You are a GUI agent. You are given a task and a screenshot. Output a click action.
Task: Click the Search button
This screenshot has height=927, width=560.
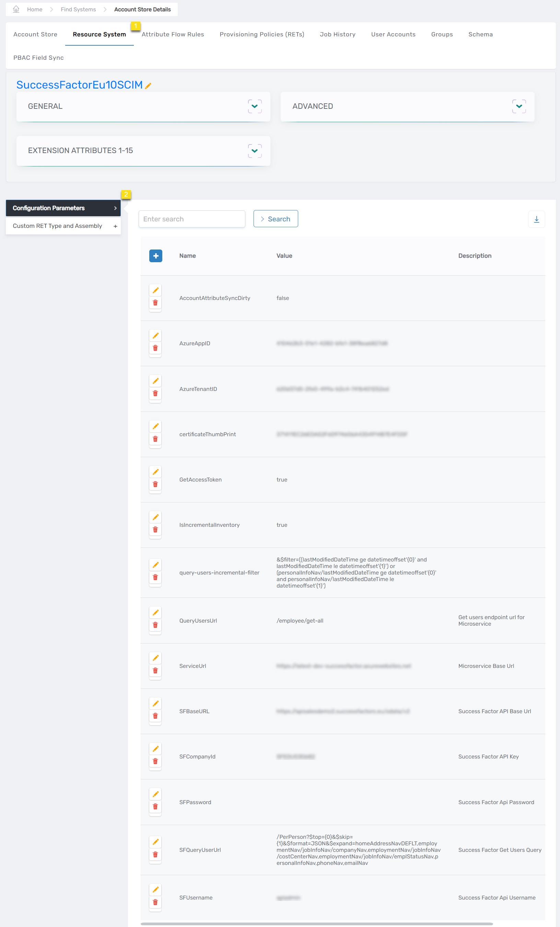275,219
